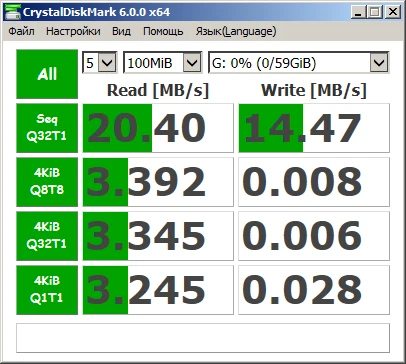Click the 4KiB Q8T8 read value 3.392

(158, 182)
